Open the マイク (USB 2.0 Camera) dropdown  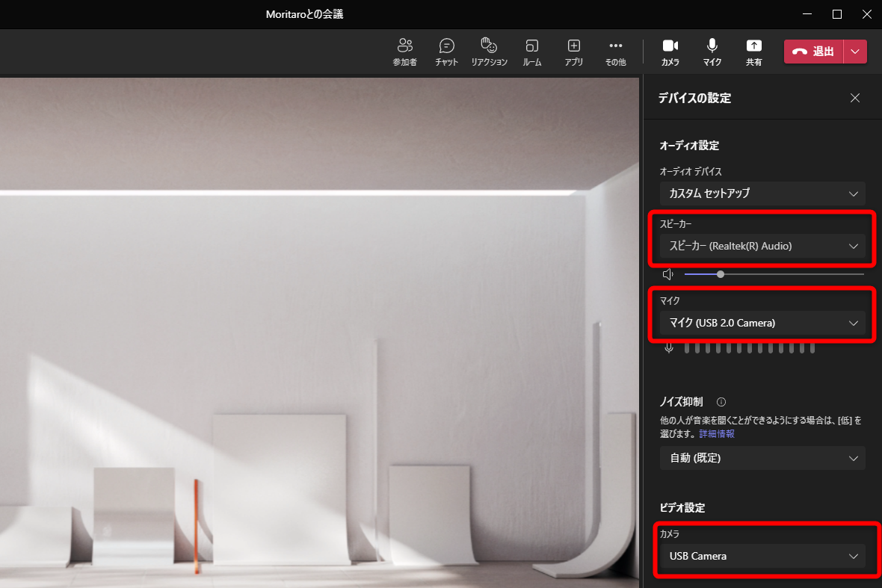[x=762, y=324]
